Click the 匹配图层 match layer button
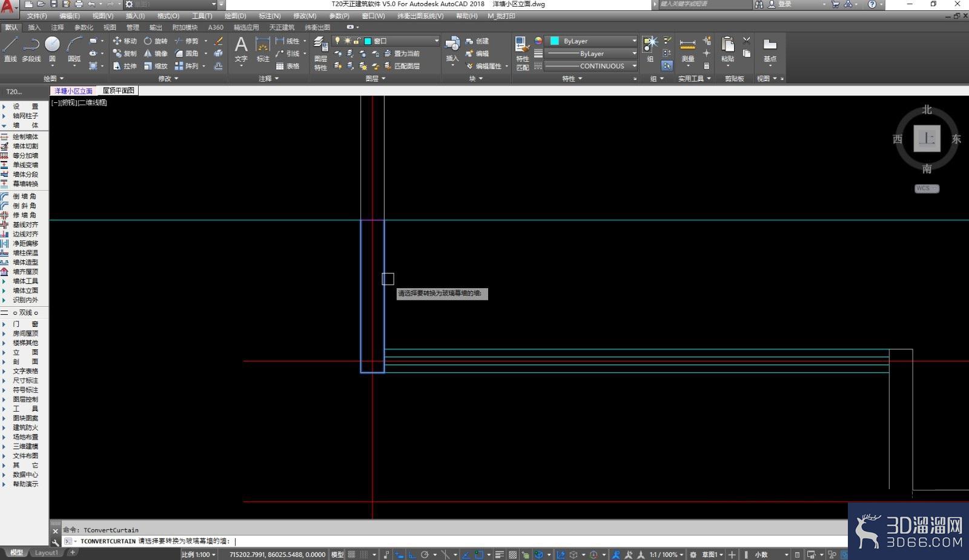This screenshot has width=969, height=560. 402,66
